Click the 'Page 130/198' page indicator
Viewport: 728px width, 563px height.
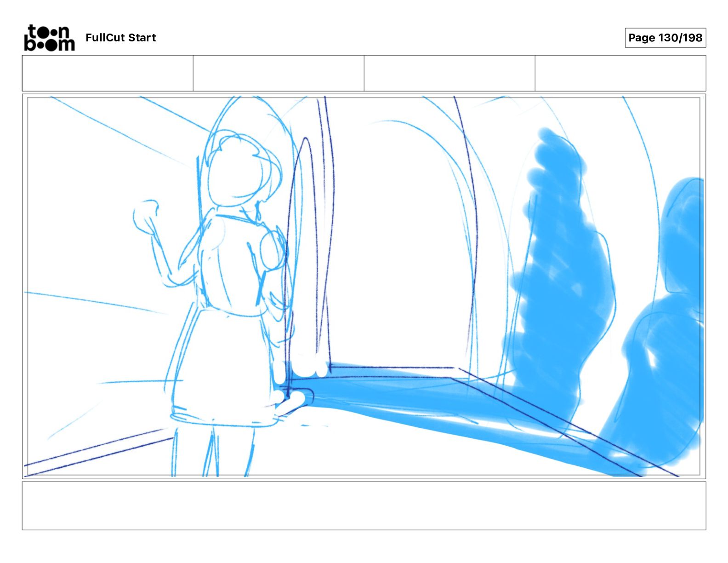click(665, 38)
